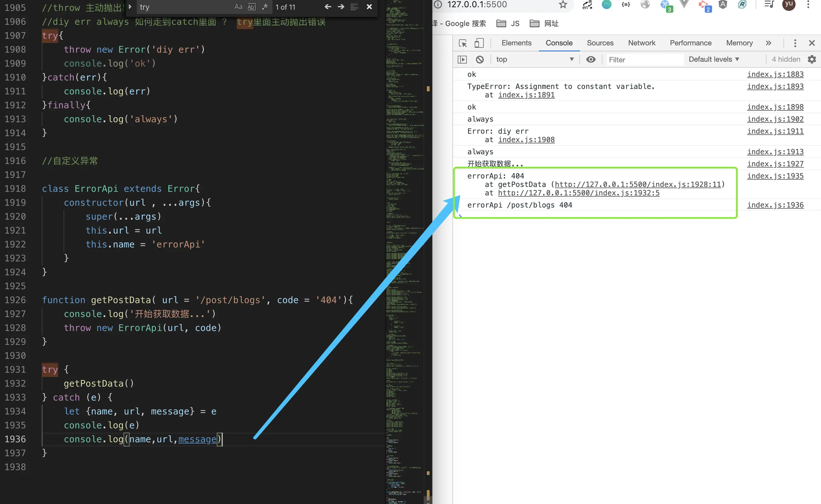
Task: Click the teal circular extension icon
Action: (x=607, y=4)
